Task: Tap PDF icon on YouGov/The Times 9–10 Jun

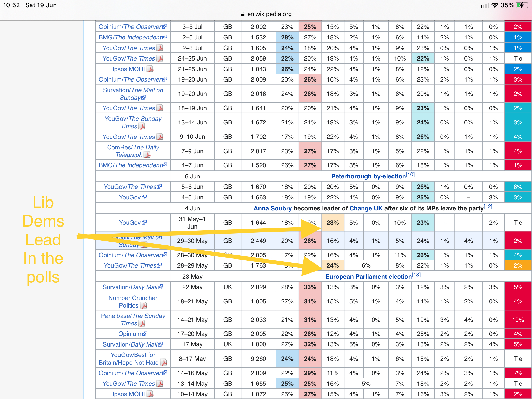Action: click(x=160, y=137)
